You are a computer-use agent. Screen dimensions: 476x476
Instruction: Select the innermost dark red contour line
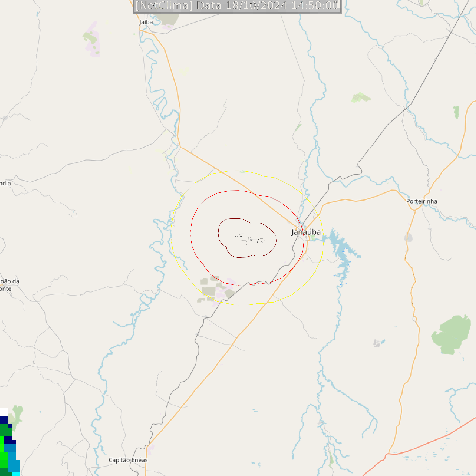tap(247, 238)
